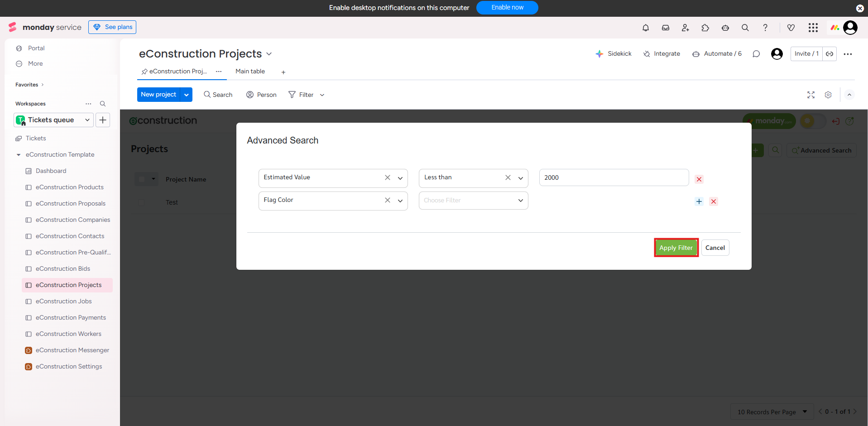Open the Sidekick AI assistant

(x=614, y=54)
